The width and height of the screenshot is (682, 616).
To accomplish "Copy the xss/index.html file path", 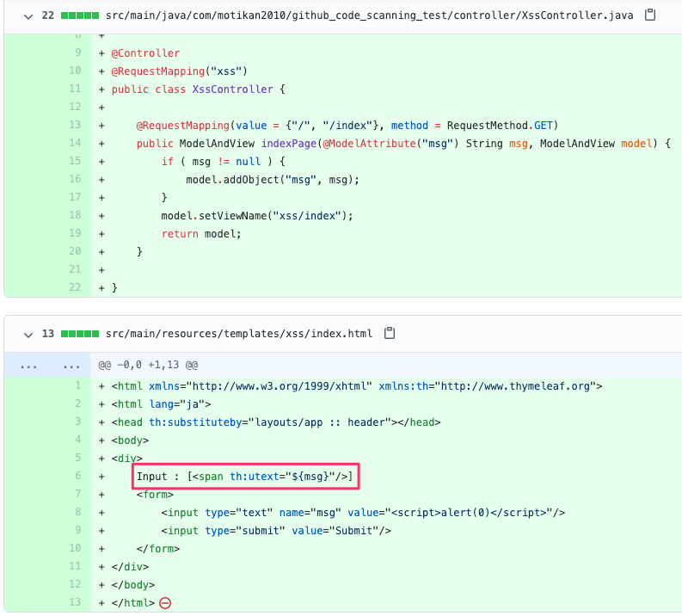I will 390,333.
